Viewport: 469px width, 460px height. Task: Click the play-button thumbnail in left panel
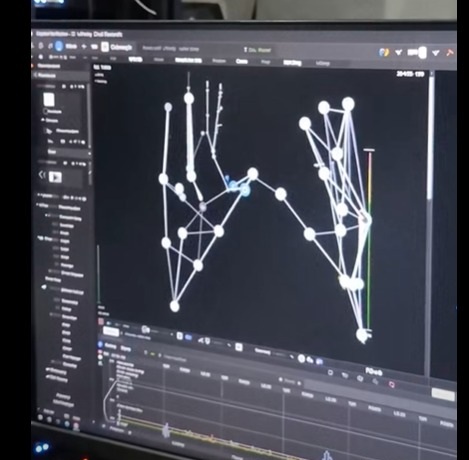click(x=55, y=177)
